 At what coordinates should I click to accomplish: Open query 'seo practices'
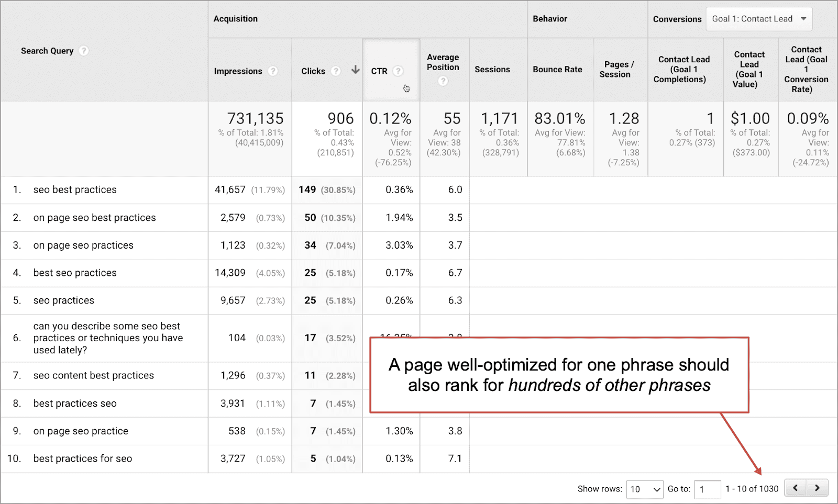(64, 300)
